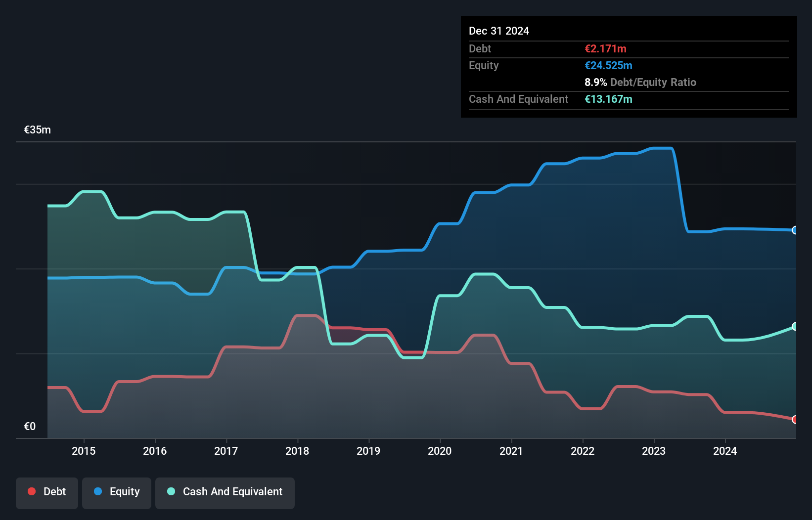
Task: Click the blue Equity endpoint marker
Action: pyautogui.click(x=795, y=230)
